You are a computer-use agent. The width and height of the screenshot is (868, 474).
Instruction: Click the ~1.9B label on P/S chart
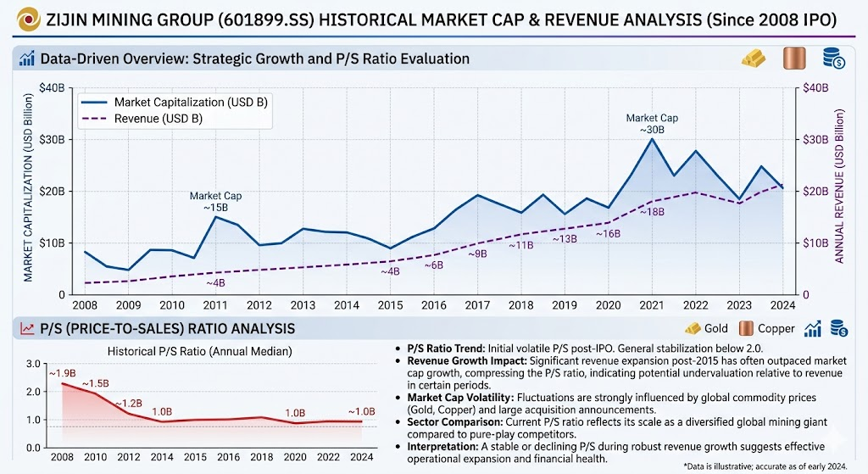coord(62,373)
